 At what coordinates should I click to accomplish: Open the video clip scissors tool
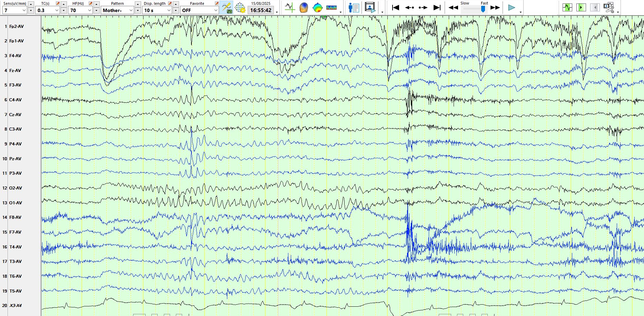click(x=609, y=7)
